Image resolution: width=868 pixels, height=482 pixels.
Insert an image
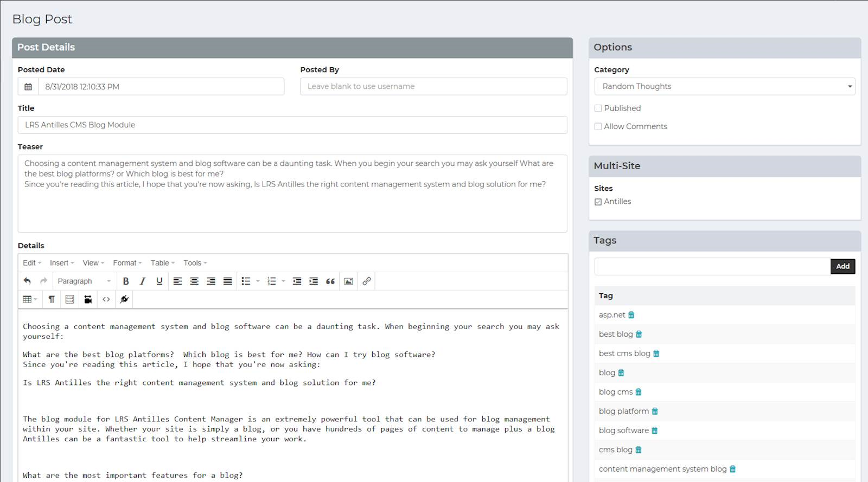[349, 281]
